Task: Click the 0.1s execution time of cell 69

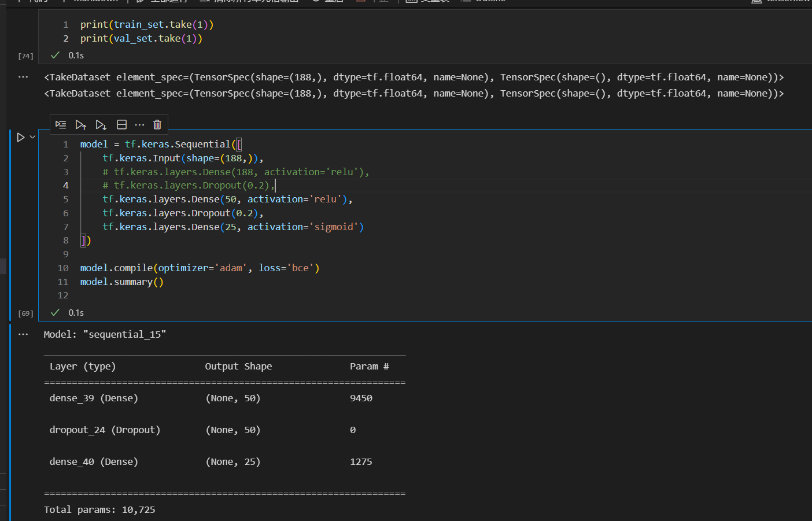Action: click(76, 313)
